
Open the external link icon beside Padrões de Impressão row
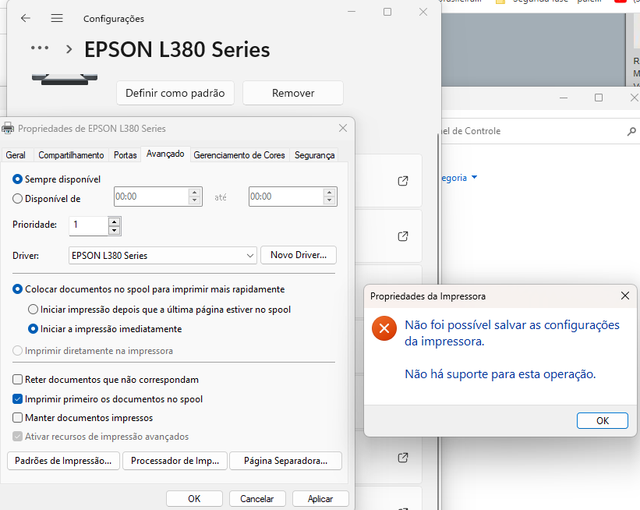[403, 458]
